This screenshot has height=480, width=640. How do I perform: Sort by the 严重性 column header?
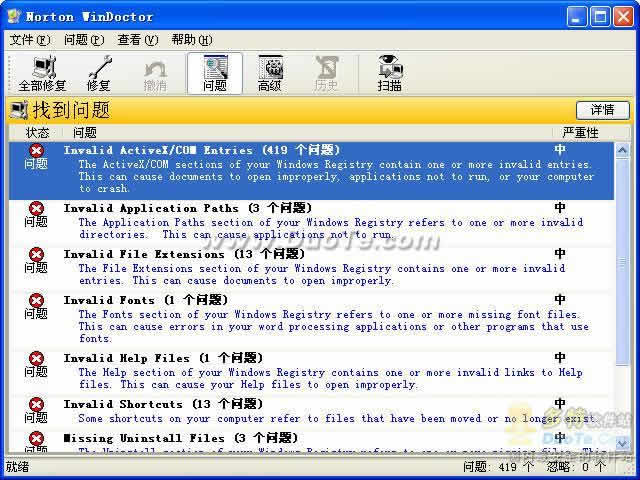(580, 133)
